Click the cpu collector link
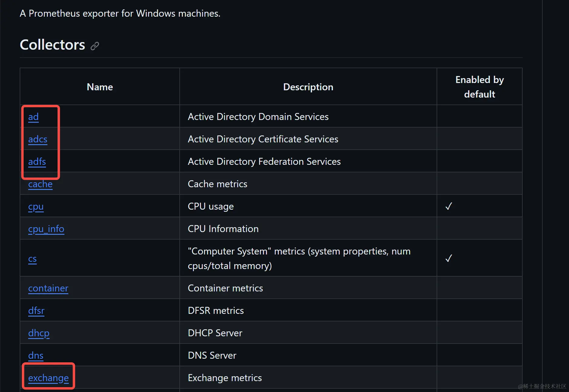 [36, 207]
